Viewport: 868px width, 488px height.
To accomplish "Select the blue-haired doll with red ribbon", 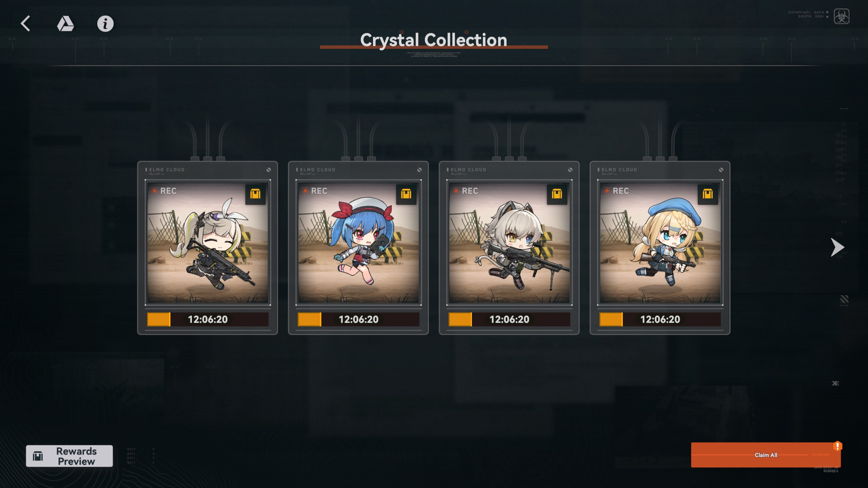I will pos(358,243).
